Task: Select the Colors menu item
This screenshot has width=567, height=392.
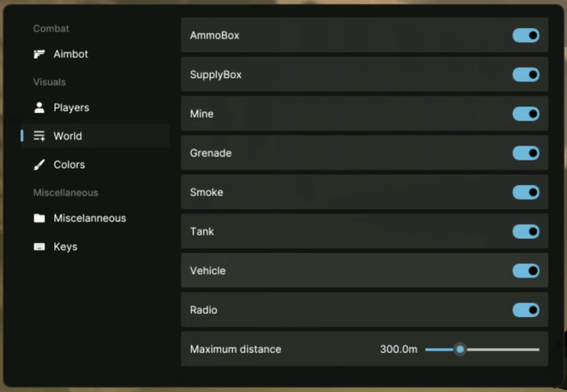Action: (69, 164)
